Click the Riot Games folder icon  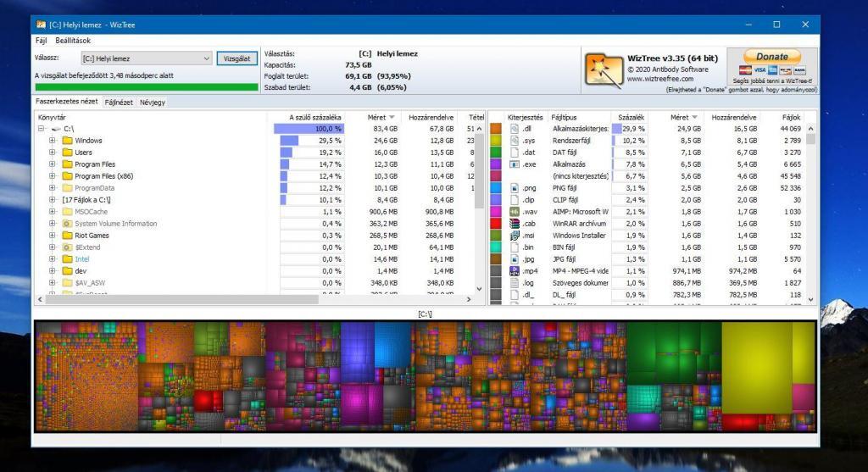click(x=67, y=236)
